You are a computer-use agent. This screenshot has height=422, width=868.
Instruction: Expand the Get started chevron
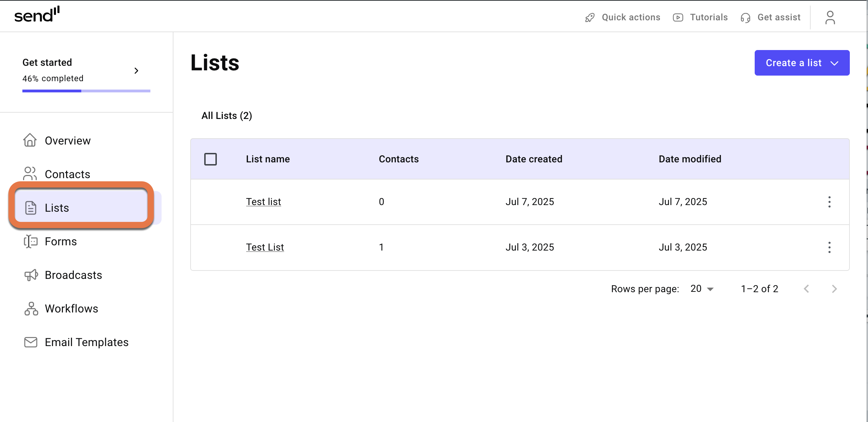click(x=136, y=71)
